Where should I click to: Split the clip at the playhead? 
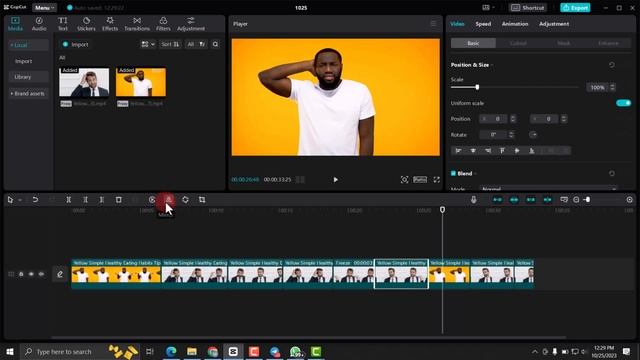[69, 200]
